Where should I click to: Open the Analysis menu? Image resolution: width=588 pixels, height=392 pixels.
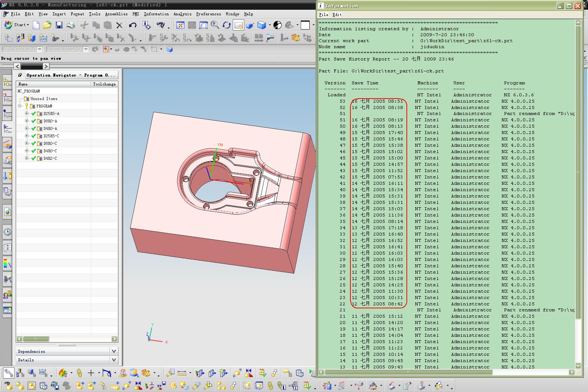click(x=182, y=14)
